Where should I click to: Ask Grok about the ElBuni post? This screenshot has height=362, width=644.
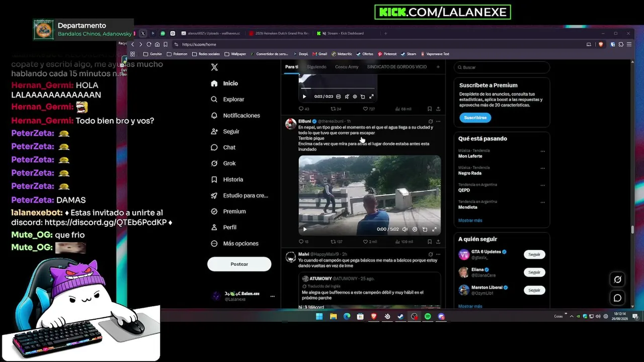tap(430, 121)
